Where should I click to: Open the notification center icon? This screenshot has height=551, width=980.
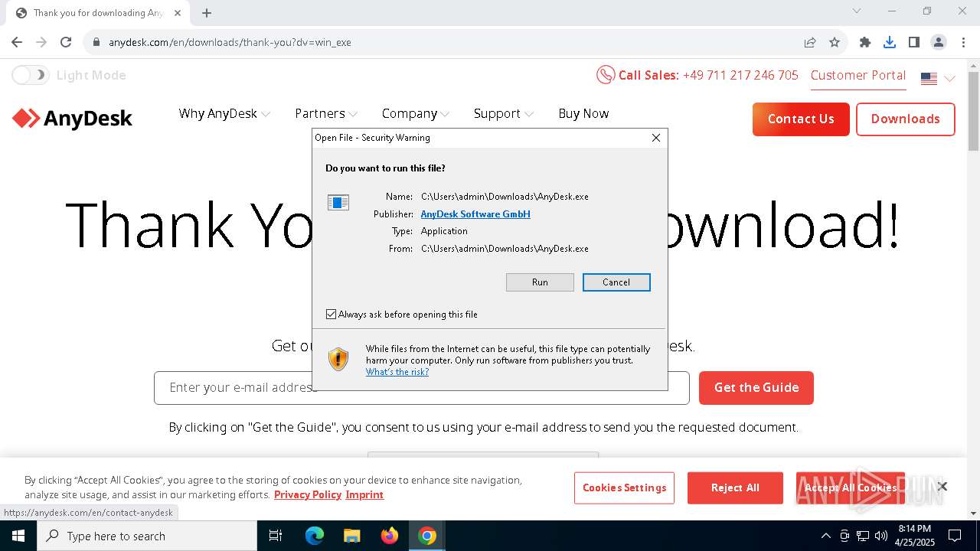(955, 536)
